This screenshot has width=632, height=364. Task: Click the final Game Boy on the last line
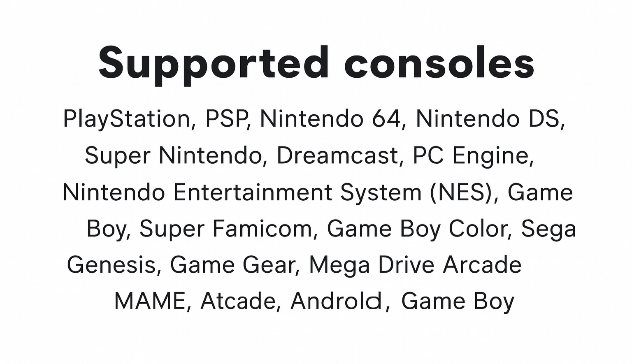click(458, 301)
